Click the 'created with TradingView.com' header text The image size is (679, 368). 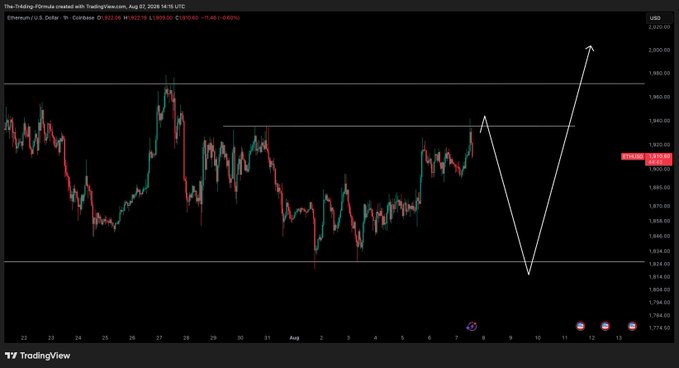(91, 6)
